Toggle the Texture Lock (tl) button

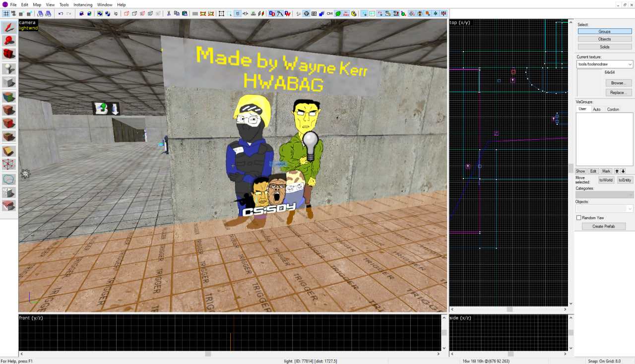238,13
